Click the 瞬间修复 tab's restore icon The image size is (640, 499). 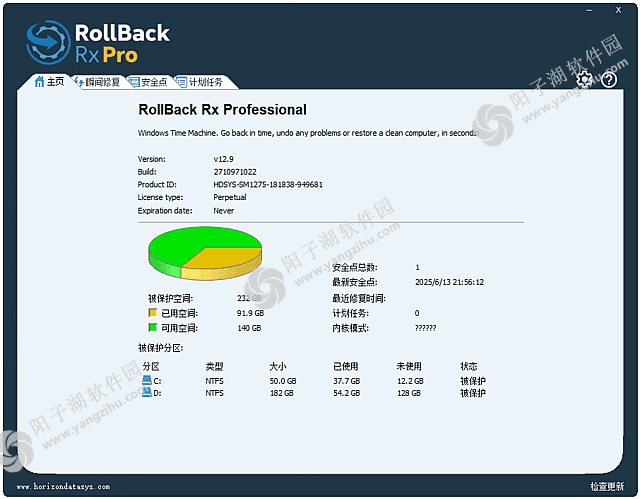79,82
